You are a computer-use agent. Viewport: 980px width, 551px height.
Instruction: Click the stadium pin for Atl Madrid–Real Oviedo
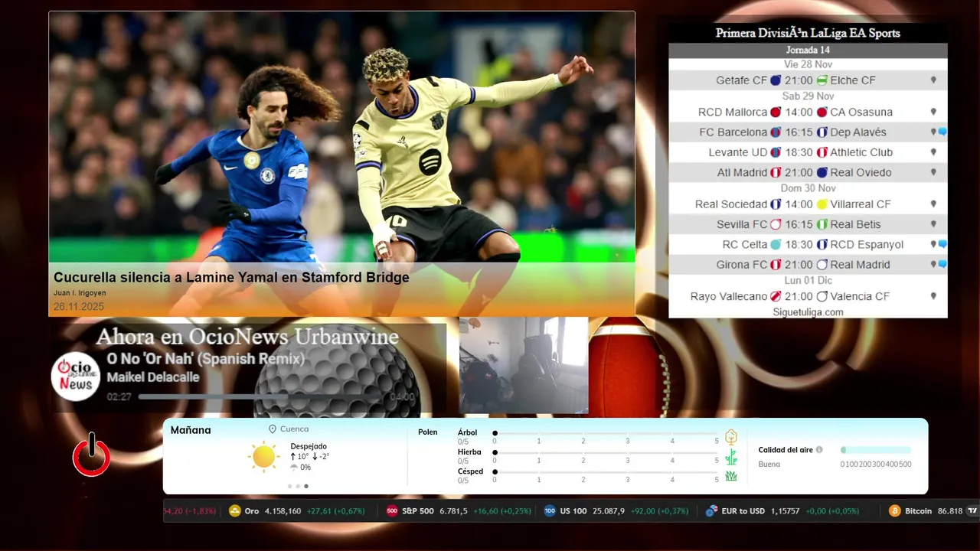[x=933, y=172]
